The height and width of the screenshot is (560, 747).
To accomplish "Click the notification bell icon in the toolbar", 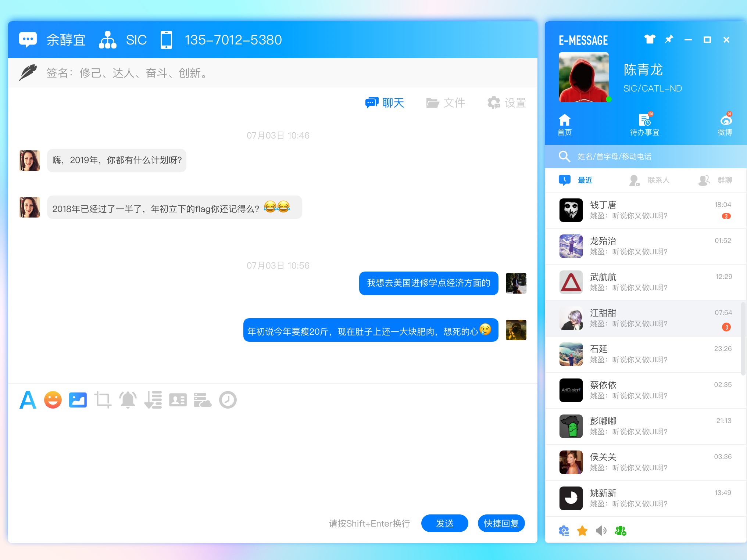I will tap(128, 400).
